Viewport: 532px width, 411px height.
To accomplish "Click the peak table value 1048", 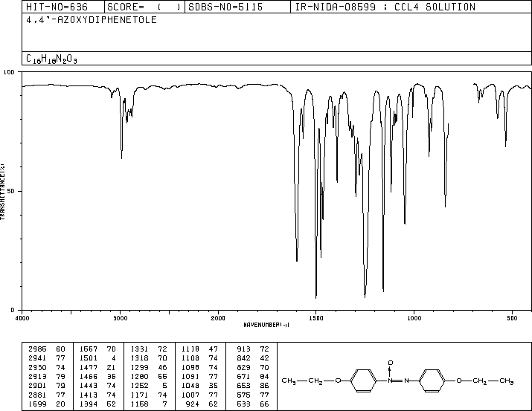I will 190,386.
